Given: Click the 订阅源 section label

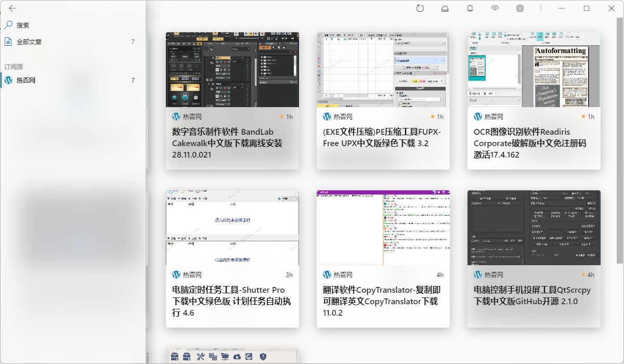Looking at the screenshot, I should click(x=14, y=67).
